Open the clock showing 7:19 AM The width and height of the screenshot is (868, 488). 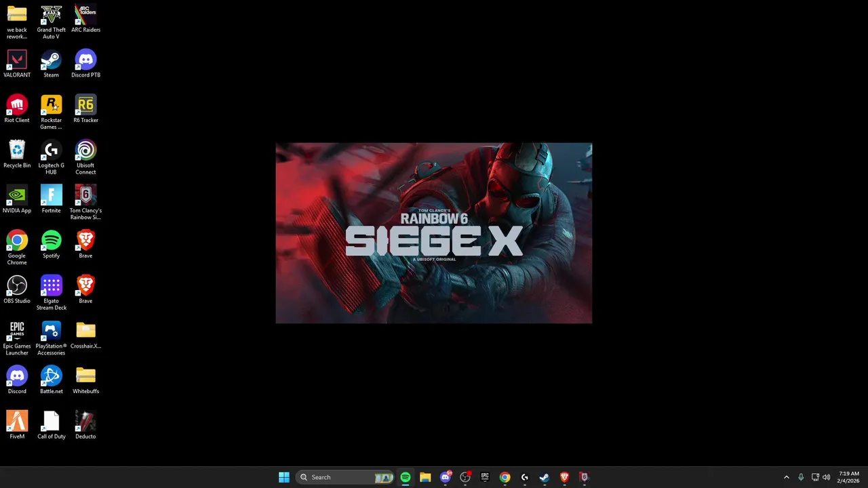[849, 477]
